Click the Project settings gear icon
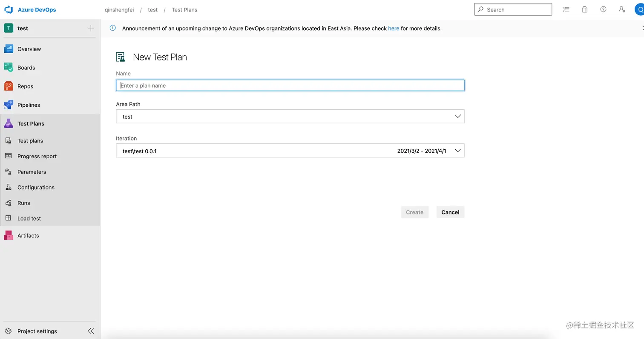The image size is (644, 339). pyautogui.click(x=8, y=331)
